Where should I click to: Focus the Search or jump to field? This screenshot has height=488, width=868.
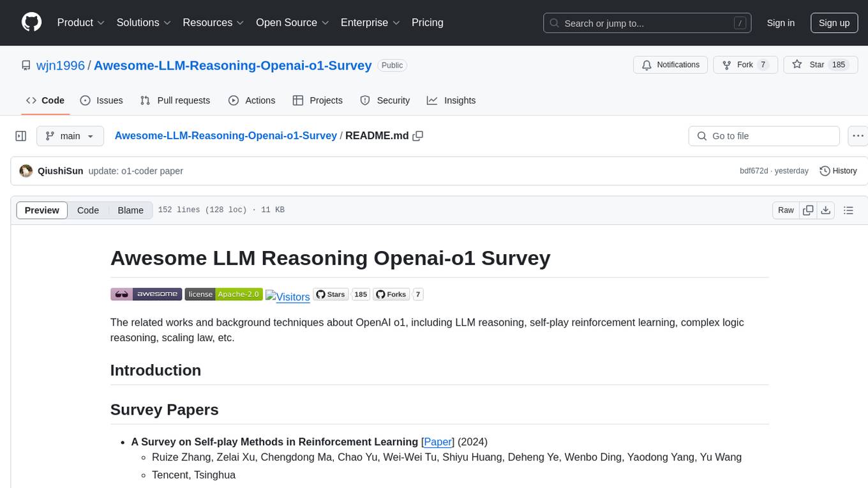648,23
